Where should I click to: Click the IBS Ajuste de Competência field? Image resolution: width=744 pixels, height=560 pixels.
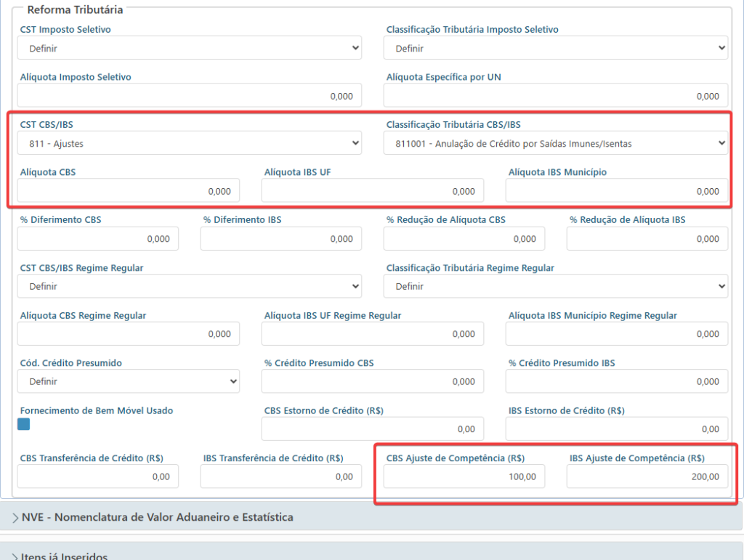pos(647,476)
